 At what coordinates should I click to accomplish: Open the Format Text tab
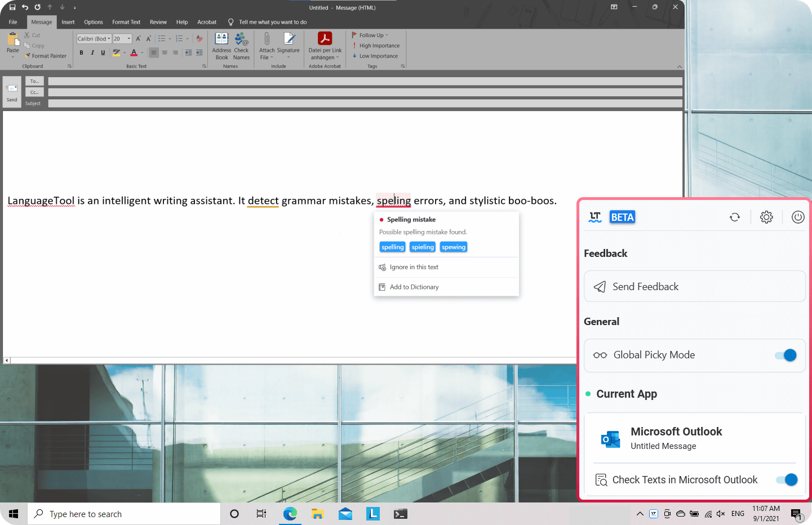click(x=126, y=22)
